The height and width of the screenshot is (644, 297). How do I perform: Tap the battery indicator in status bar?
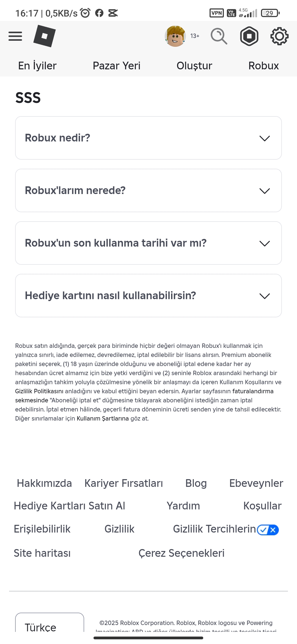click(x=270, y=13)
